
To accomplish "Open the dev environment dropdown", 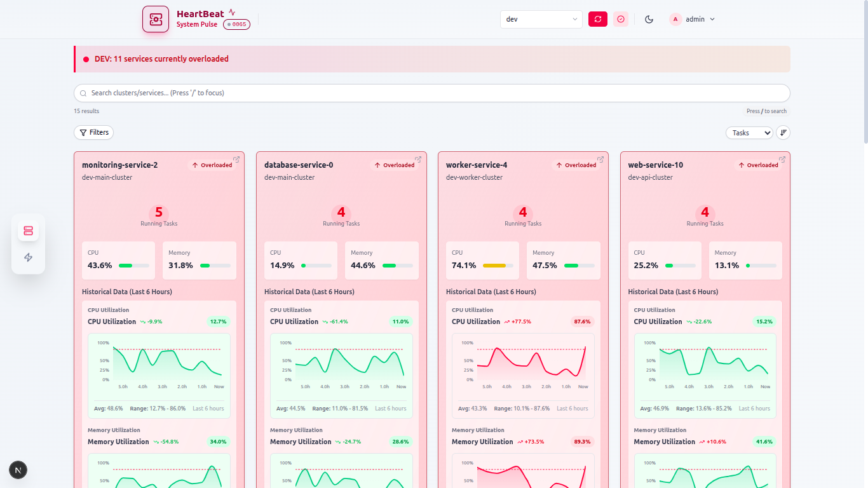I will (541, 19).
